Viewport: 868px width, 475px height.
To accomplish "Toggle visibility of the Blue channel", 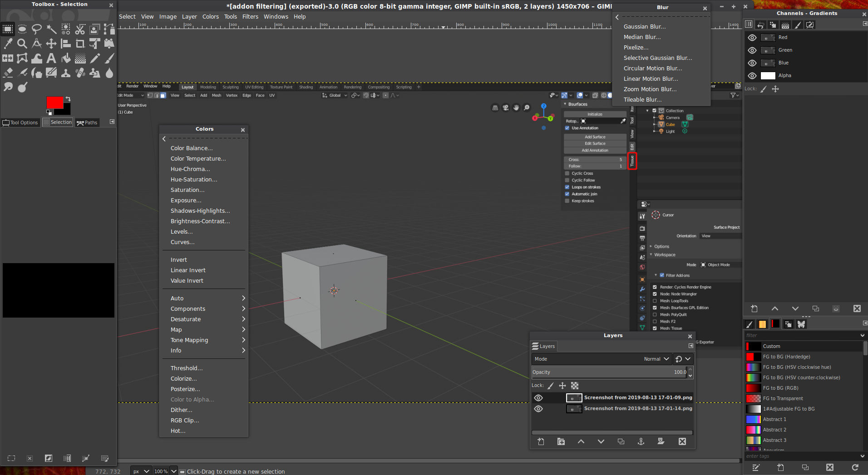I will click(752, 63).
